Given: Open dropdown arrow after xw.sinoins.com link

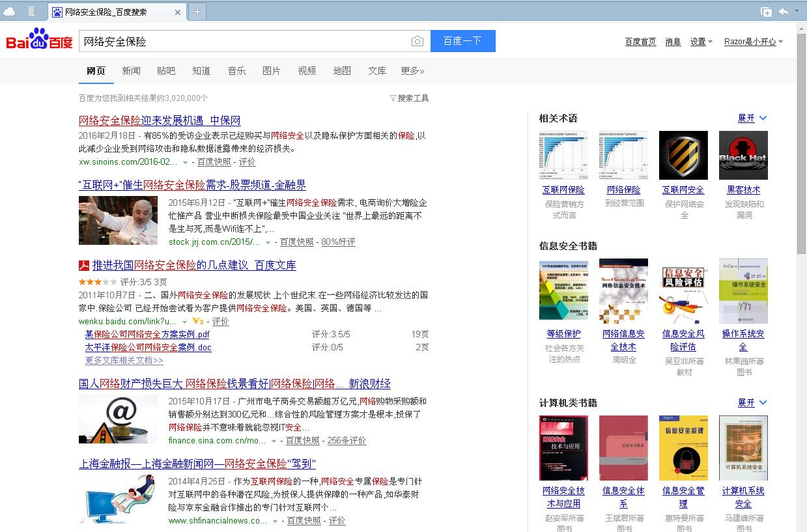Looking at the screenshot, I should click(x=185, y=162).
